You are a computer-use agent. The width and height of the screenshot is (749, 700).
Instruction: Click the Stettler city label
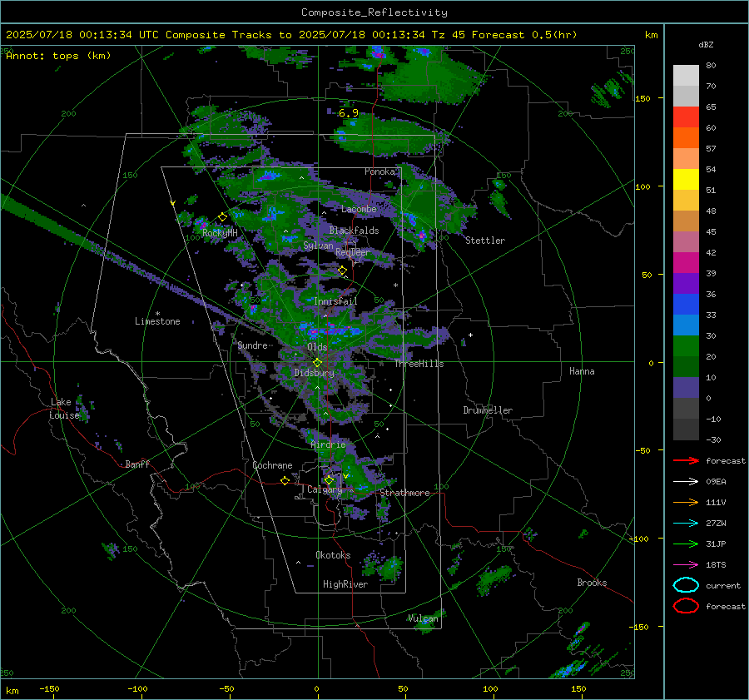(x=485, y=241)
